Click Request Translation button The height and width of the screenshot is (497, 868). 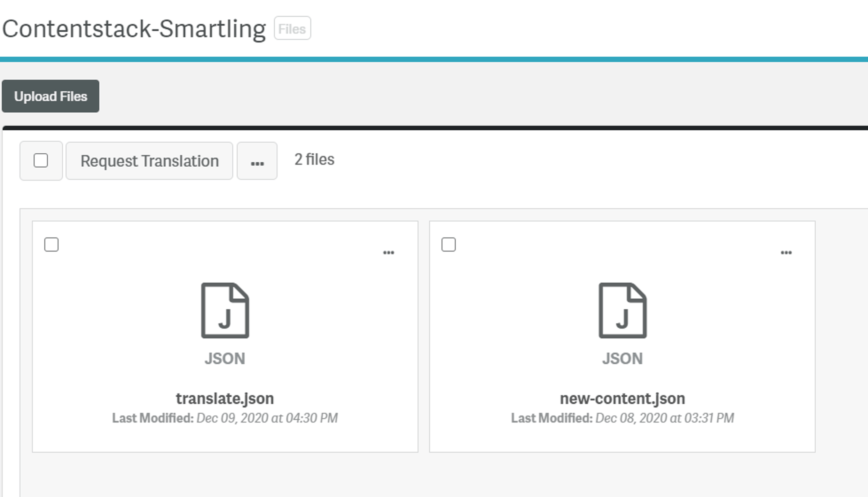pyautogui.click(x=150, y=161)
